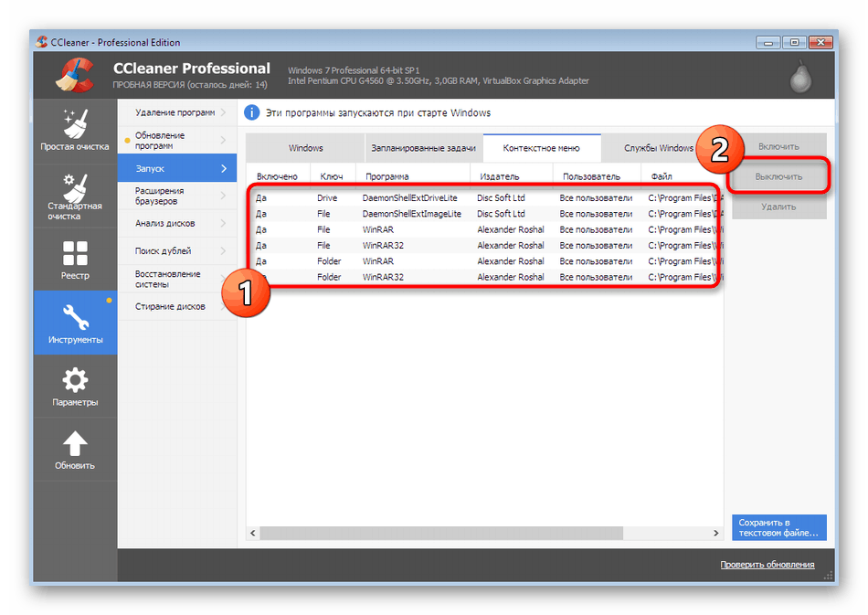868x615 pixels.
Task: Switch to Контекстное меню tab
Action: (542, 148)
